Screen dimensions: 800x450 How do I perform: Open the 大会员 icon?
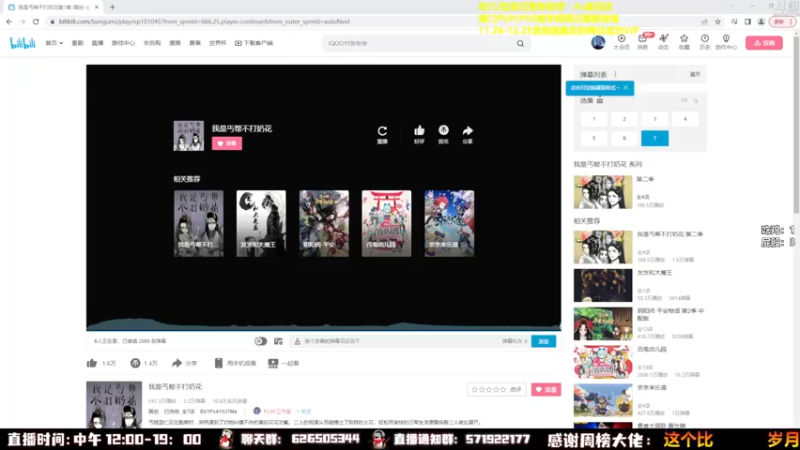tap(621, 42)
